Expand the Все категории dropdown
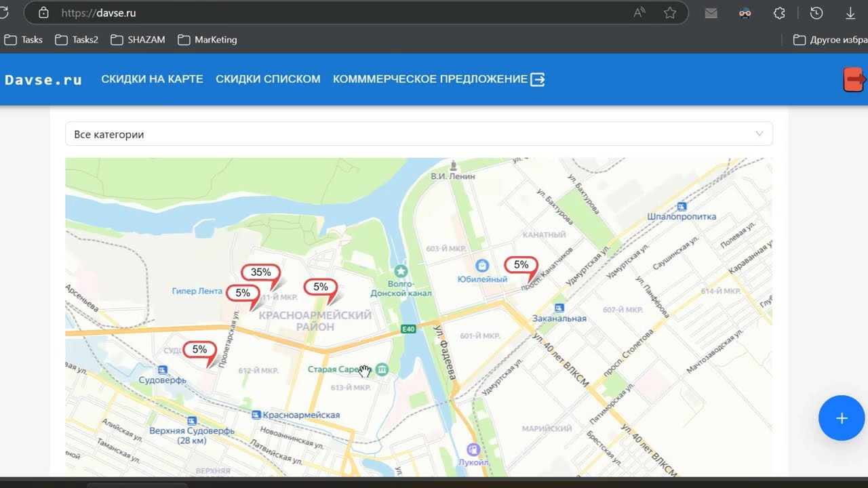The image size is (868, 488). click(418, 134)
